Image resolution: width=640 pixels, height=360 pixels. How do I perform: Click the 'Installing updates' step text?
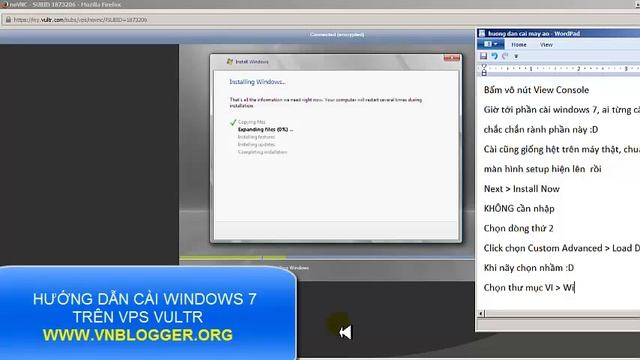256,144
